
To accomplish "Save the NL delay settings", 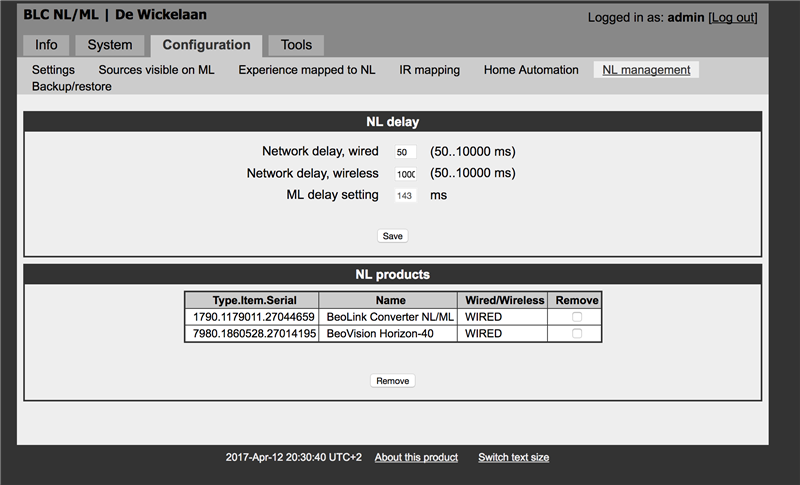I will pos(392,236).
